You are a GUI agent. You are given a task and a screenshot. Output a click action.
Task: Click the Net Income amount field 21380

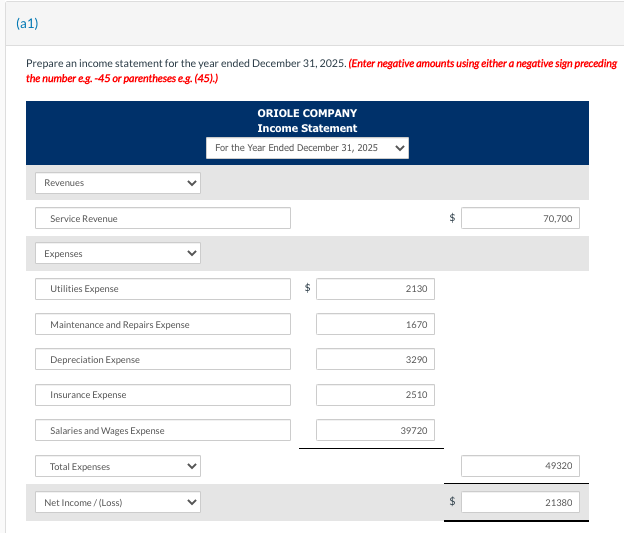[x=520, y=502]
